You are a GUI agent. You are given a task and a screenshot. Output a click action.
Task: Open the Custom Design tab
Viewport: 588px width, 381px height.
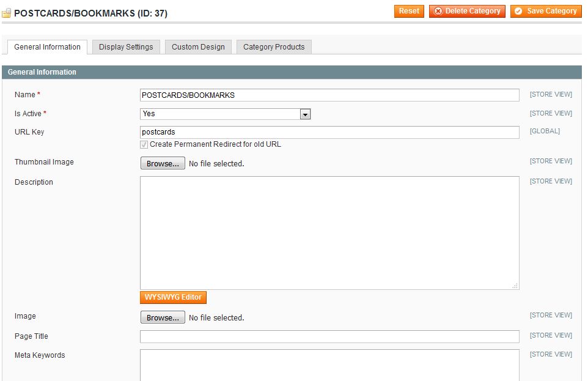point(198,47)
